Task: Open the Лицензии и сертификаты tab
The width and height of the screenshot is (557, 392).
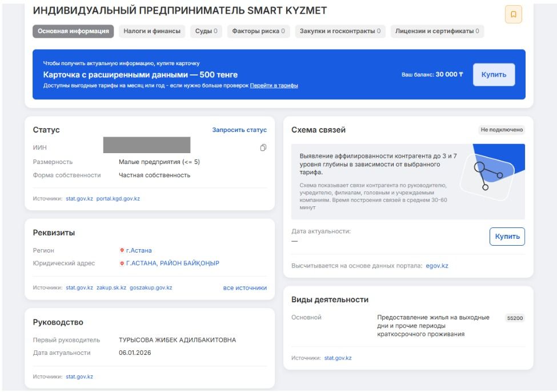Action: 437,31
